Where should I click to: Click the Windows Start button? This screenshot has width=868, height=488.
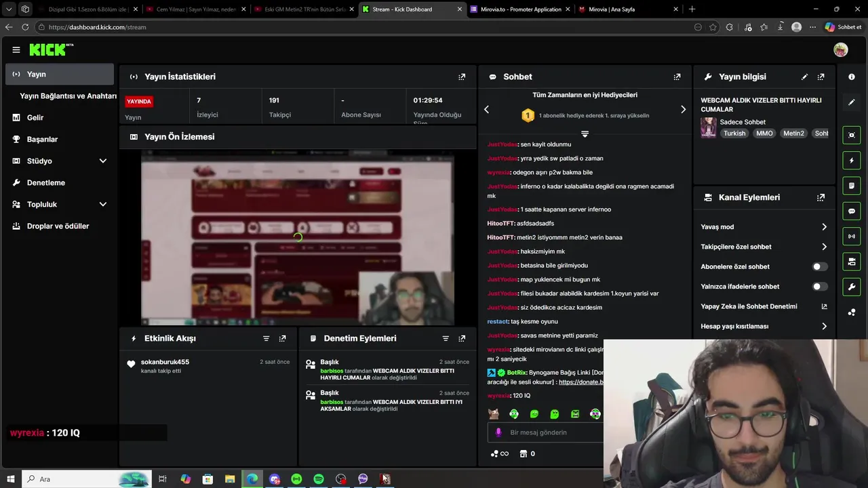point(11,479)
